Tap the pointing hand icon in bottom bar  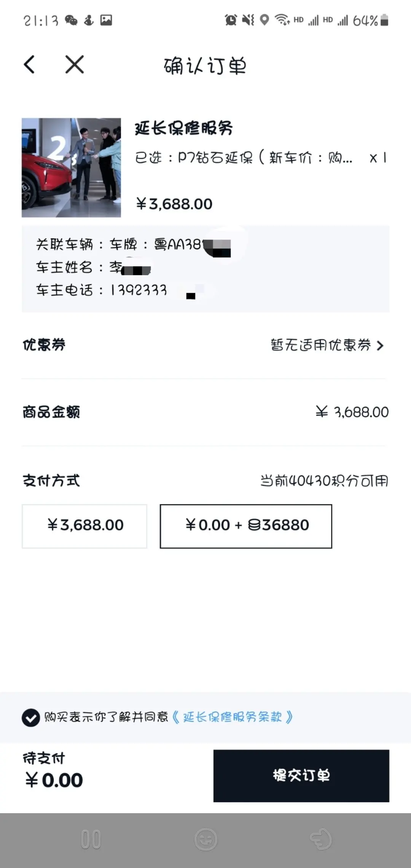click(320, 839)
